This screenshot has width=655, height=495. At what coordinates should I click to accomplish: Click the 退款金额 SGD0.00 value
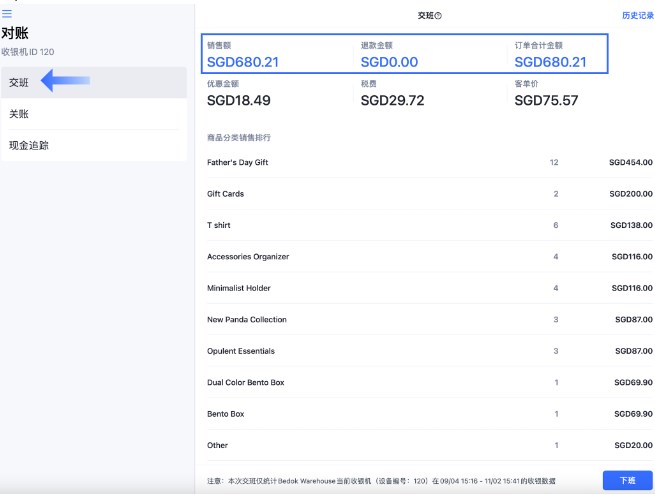[389, 62]
